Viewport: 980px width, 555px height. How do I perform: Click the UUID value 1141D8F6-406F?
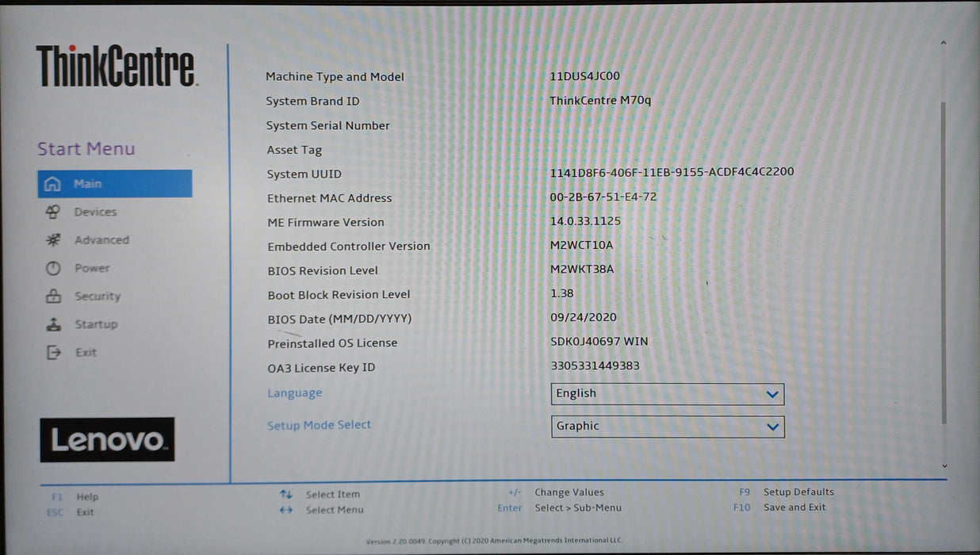672,172
